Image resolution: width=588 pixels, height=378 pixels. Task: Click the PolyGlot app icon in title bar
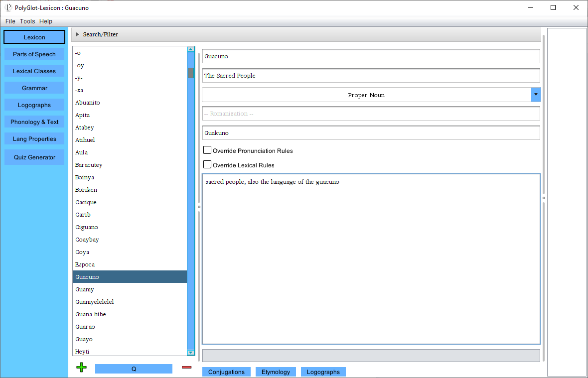(8, 7)
